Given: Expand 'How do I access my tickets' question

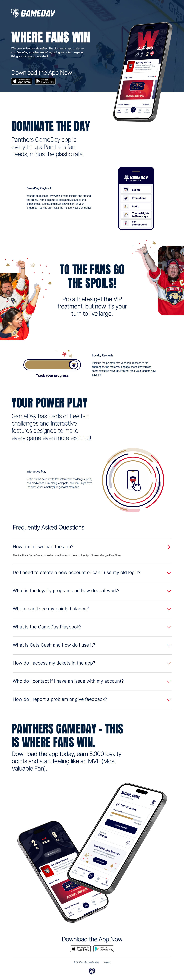Looking at the screenshot, I should click(168, 663).
